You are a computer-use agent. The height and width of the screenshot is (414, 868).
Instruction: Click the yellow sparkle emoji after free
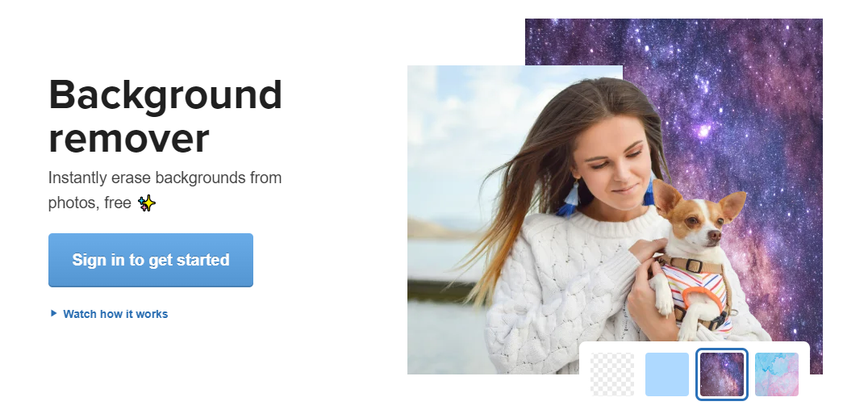(x=147, y=203)
